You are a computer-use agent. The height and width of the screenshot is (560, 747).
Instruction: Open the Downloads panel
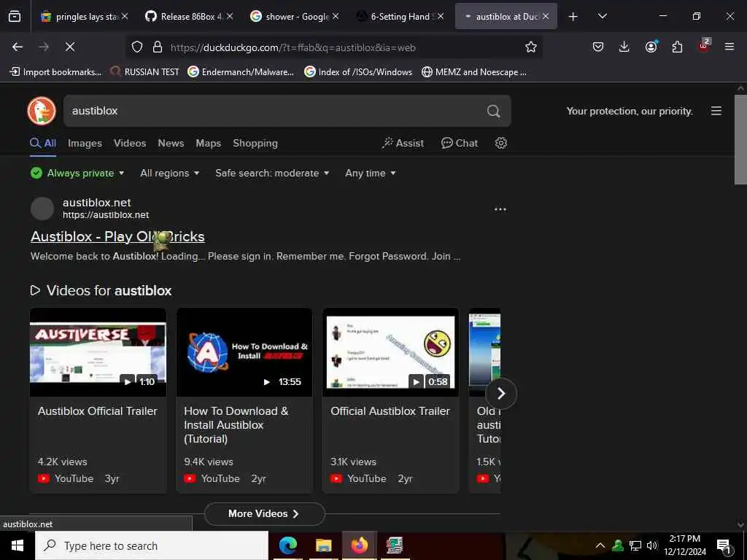[624, 47]
